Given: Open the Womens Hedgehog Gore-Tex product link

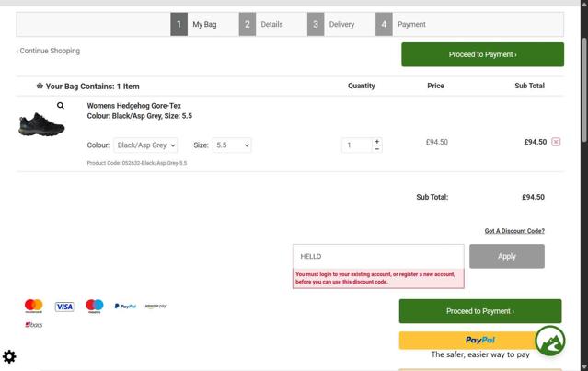Looking at the screenshot, I should pyautogui.click(x=133, y=106).
